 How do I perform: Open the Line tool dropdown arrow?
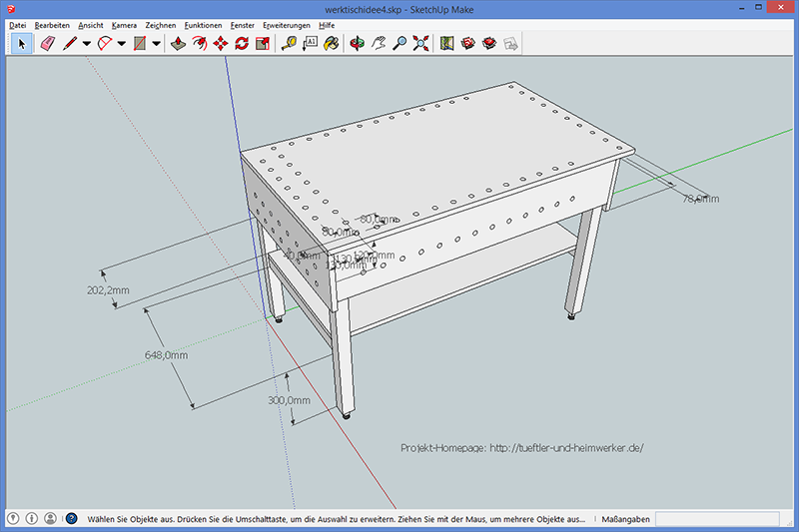tap(87, 44)
